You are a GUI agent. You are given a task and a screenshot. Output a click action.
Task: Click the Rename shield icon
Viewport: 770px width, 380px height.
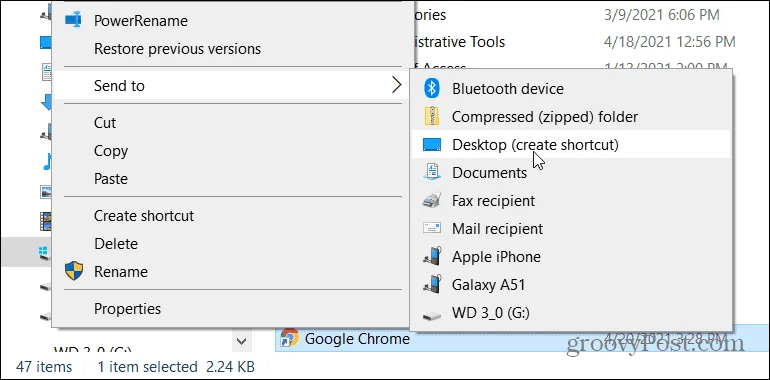[x=74, y=271]
